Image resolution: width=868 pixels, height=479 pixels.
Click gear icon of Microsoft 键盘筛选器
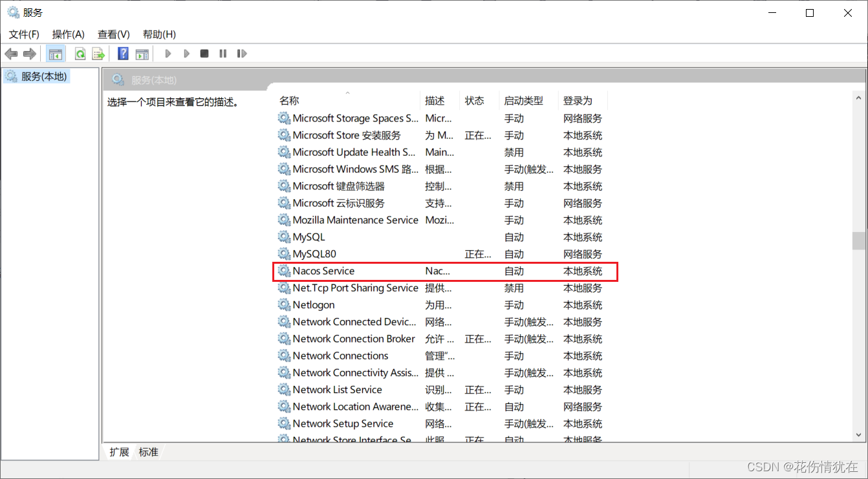[284, 186]
